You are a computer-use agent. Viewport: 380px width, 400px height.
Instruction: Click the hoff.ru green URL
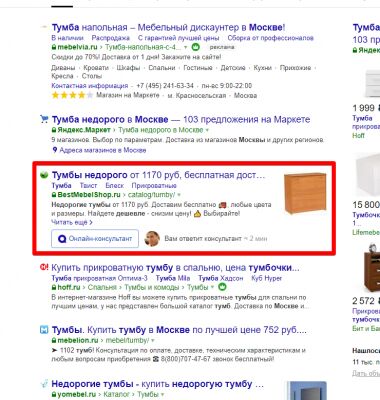tap(69, 287)
